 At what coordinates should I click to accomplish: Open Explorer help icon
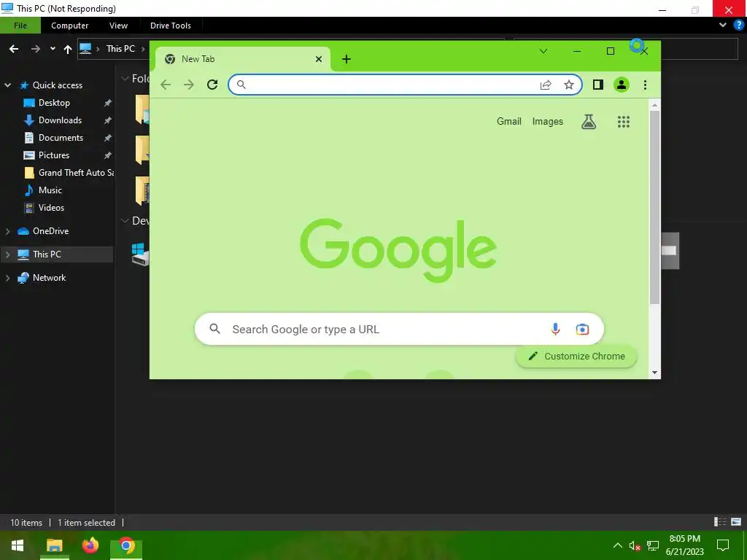coord(739,26)
